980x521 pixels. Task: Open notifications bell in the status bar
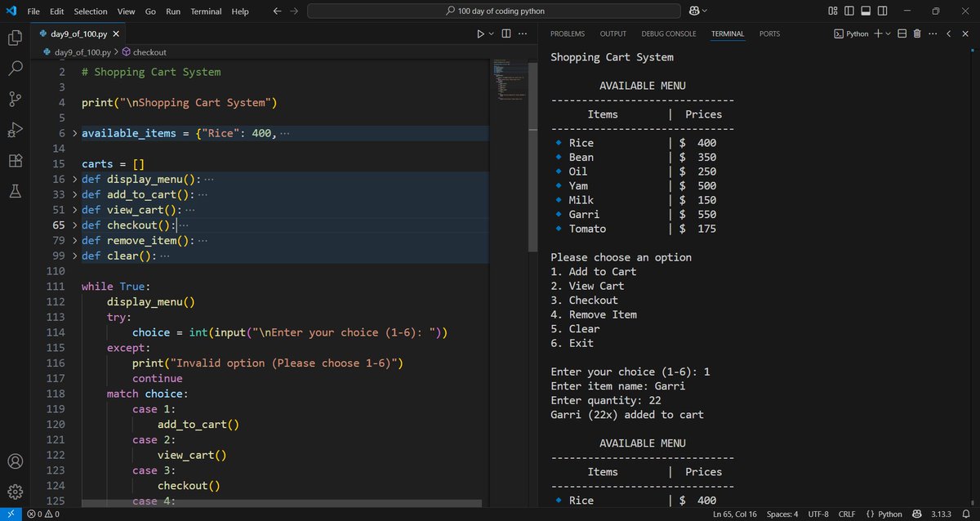tap(966, 514)
